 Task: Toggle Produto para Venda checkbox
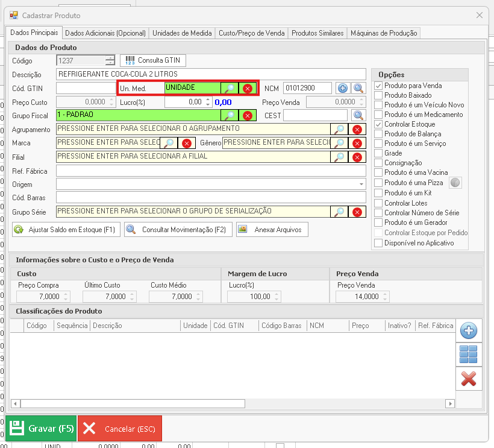click(378, 86)
